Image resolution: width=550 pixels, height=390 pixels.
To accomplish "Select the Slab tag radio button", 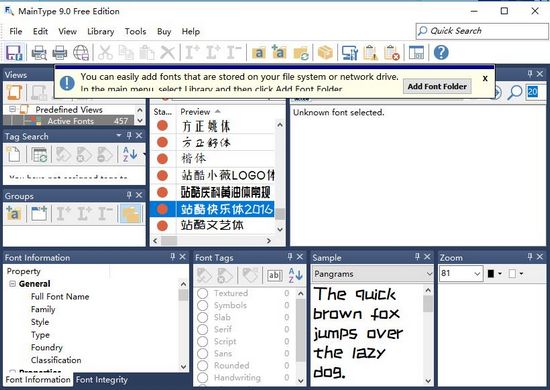I will point(202,317).
